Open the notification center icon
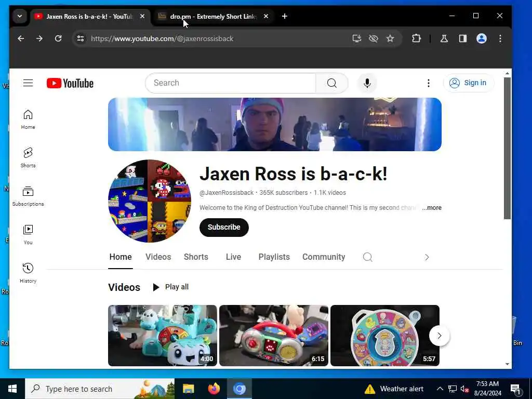 [515, 389]
